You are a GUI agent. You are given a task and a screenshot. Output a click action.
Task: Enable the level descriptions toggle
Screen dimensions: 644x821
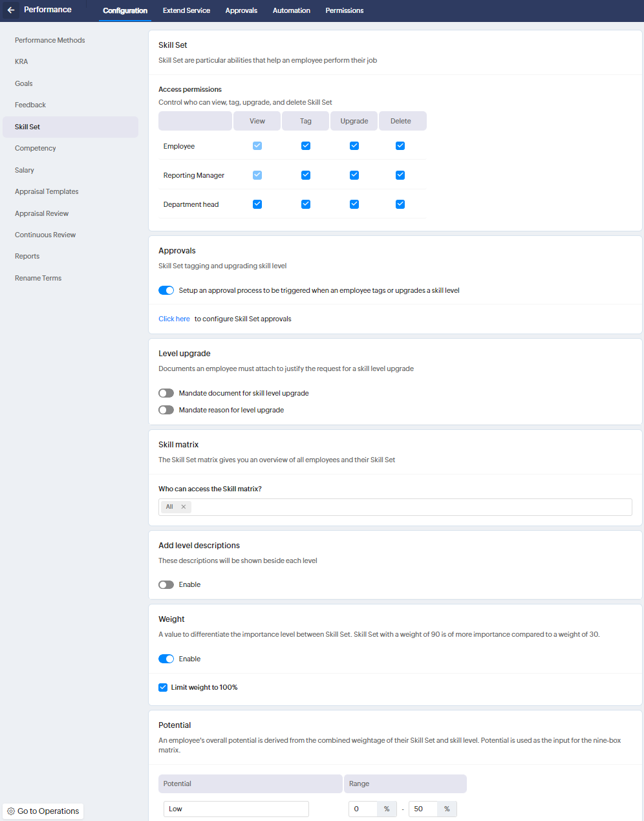(x=166, y=584)
